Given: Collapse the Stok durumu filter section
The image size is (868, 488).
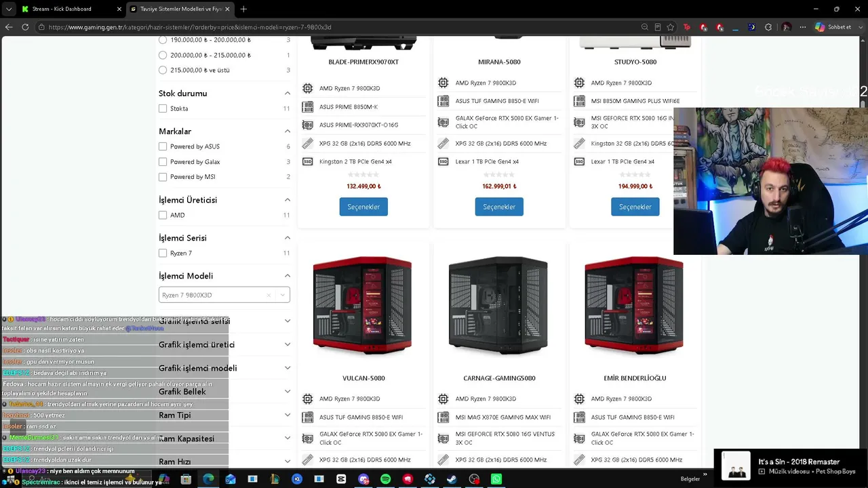Looking at the screenshot, I should point(288,94).
